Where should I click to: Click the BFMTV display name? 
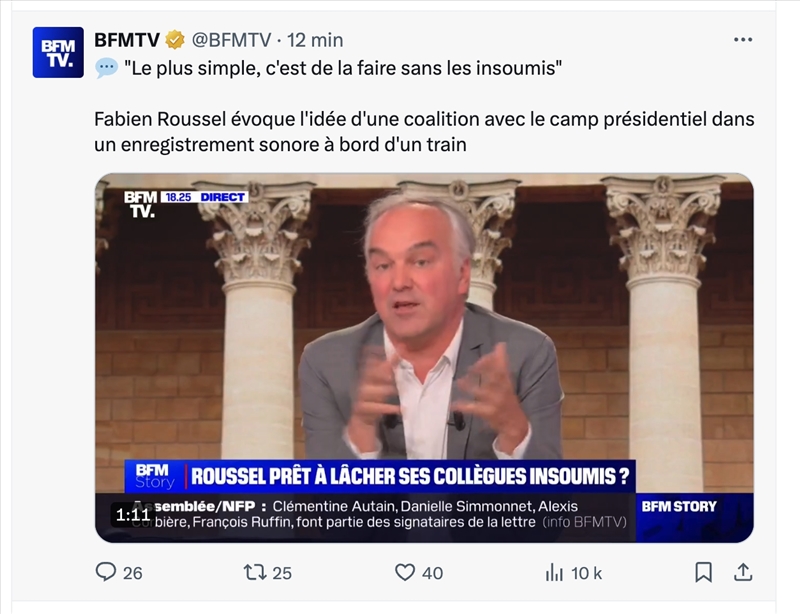pos(127,40)
